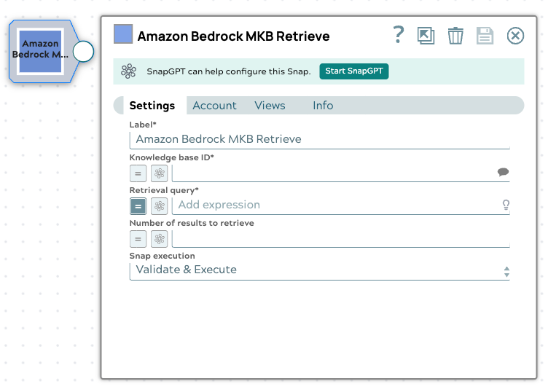This screenshot has width=548, height=392.
Task: Click the snap's output connector circle
Action: pos(83,52)
